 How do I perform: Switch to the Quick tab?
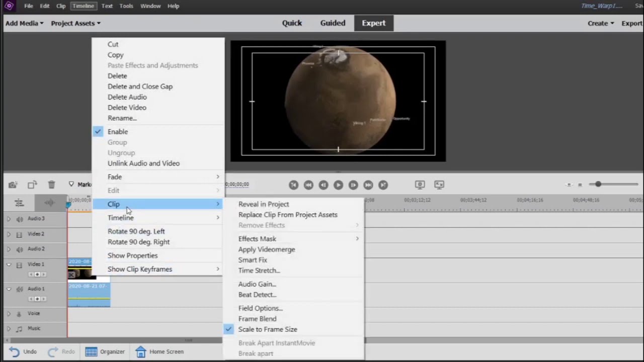[292, 23]
